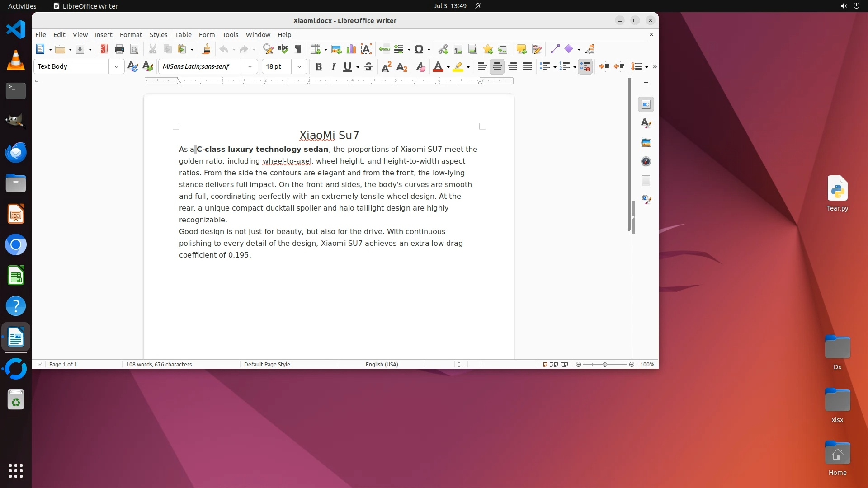
Task: Export document directly as PDF
Action: pos(104,49)
